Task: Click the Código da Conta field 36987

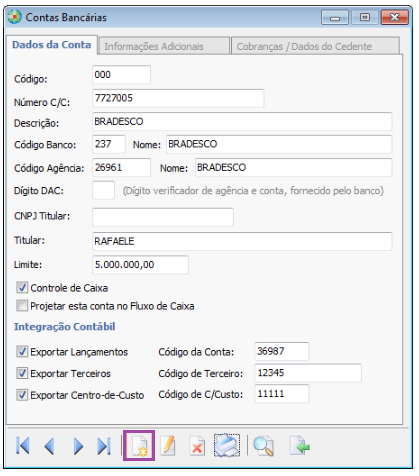Action: (282, 351)
